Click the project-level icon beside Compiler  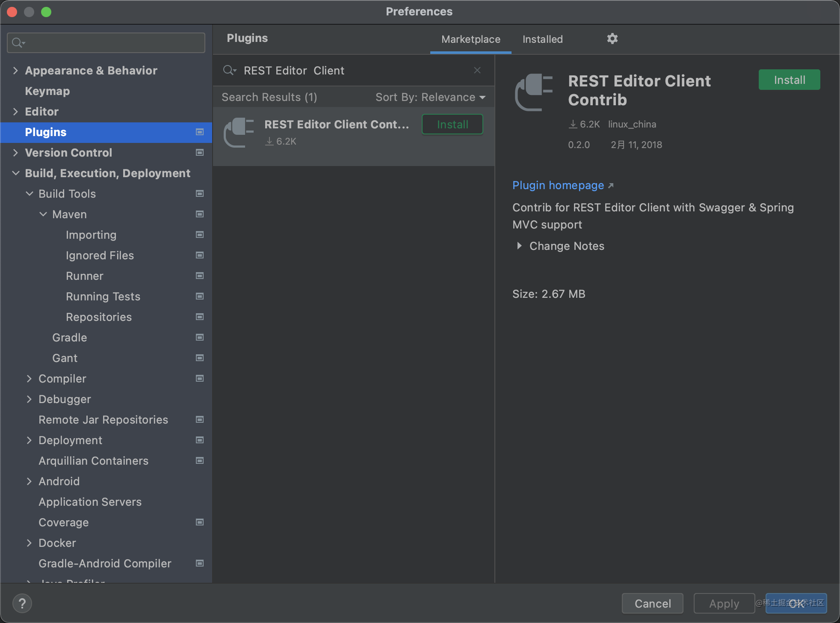click(x=199, y=378)
